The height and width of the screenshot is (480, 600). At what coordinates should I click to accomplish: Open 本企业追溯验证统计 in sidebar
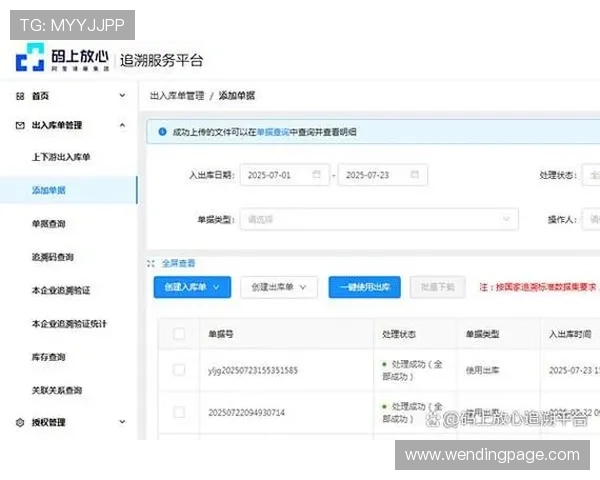click(69, 324)
